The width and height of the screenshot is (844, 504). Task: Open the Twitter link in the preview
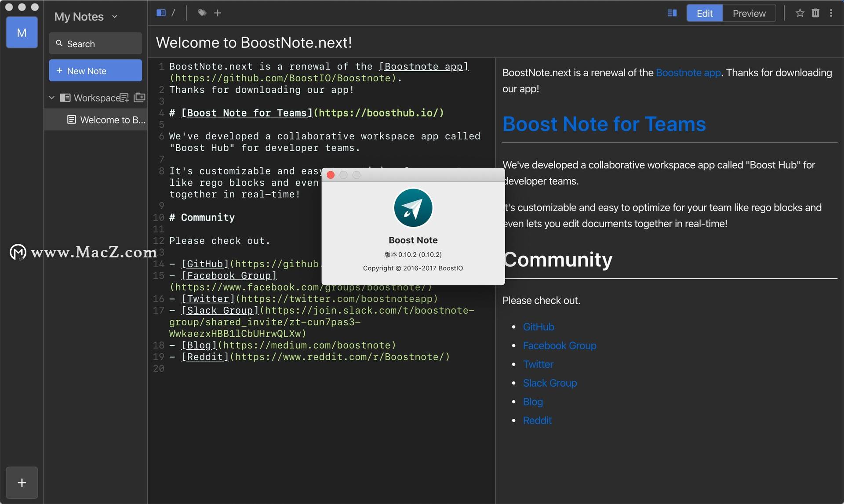538,364
